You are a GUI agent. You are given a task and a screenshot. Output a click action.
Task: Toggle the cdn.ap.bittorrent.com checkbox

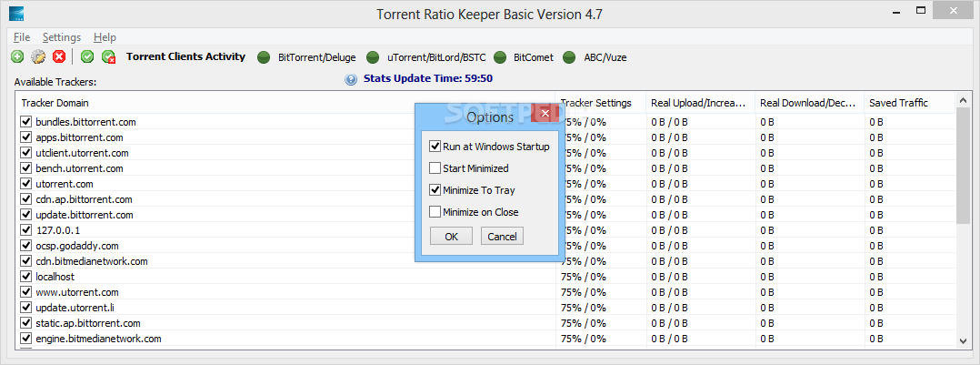coord(26,199)
